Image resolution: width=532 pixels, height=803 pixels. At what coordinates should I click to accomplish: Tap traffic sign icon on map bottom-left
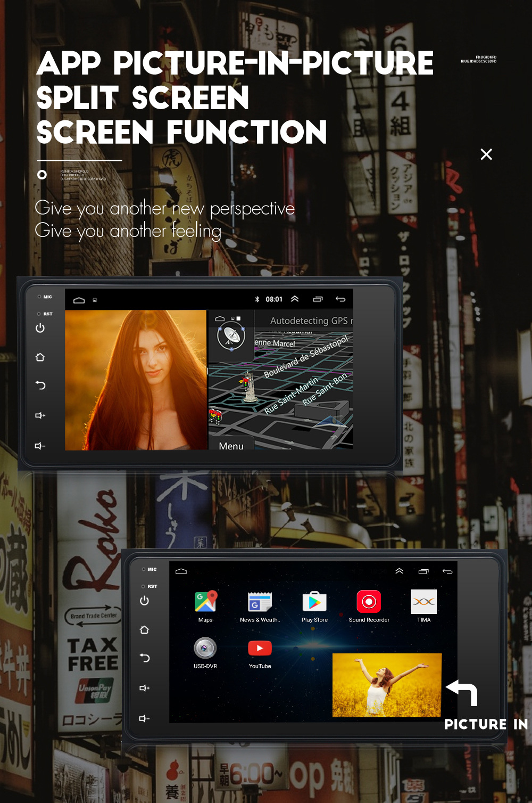pos(215,415)
